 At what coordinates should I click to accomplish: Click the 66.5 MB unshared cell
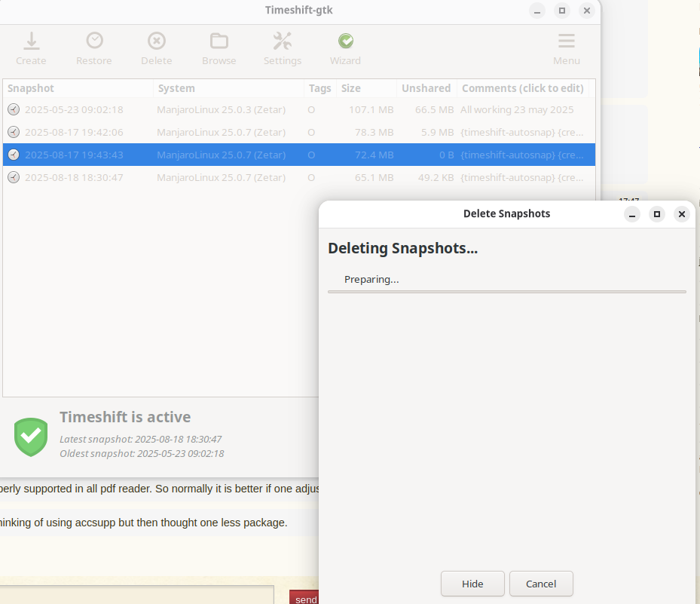click(x=434, y=109)
